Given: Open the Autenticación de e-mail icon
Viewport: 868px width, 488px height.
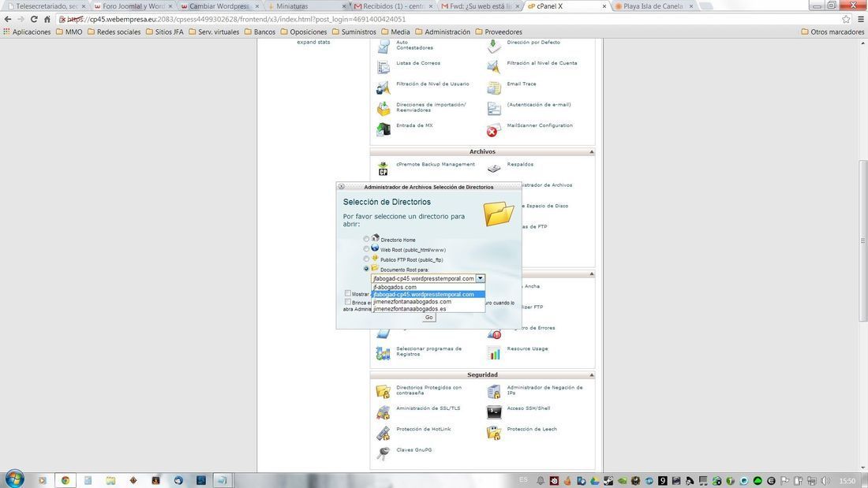Looking at the screenshot, I should tap(494, 109).
